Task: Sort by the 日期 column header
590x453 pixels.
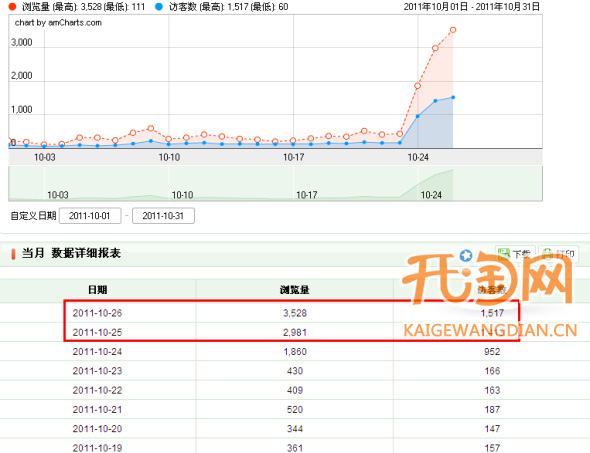Action: pos(97,290)
